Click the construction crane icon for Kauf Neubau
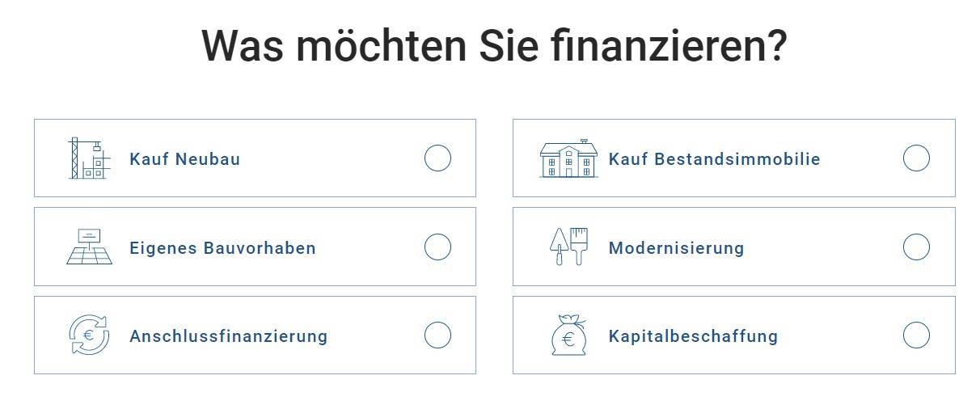This screenshot has height=405, width=980. (x=88, y=158)
